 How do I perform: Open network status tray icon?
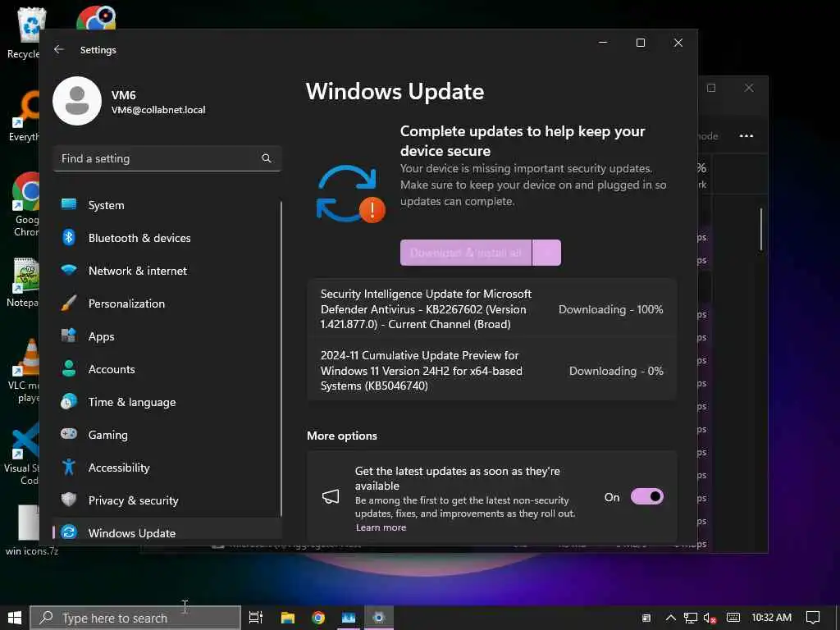(691, 618)
